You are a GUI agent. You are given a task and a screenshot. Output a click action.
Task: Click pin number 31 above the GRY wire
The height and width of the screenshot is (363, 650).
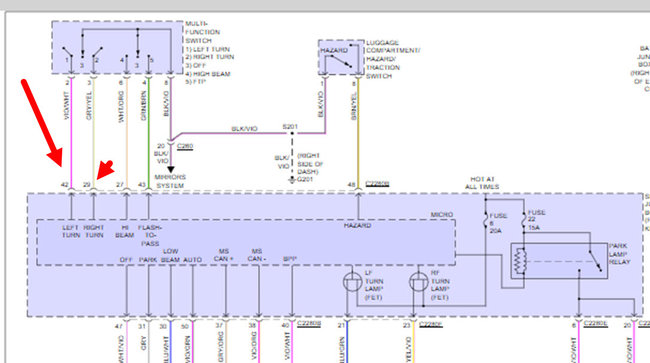click(142, 327)
